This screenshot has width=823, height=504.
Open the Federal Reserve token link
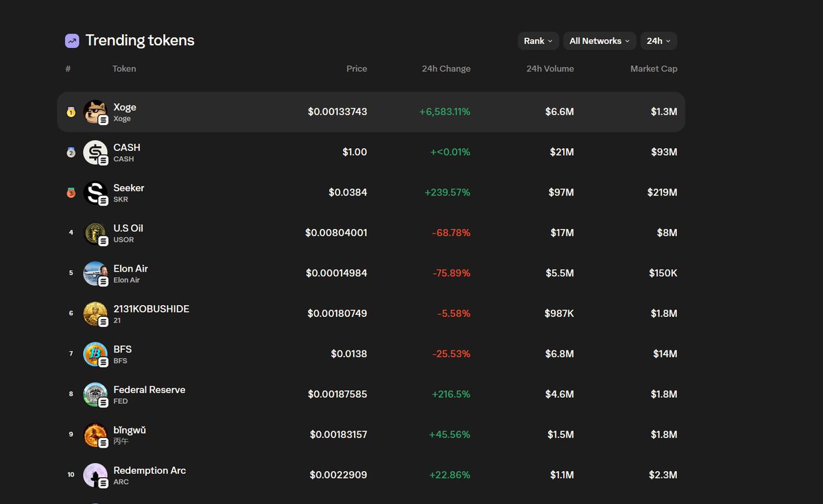click(150, 389)
